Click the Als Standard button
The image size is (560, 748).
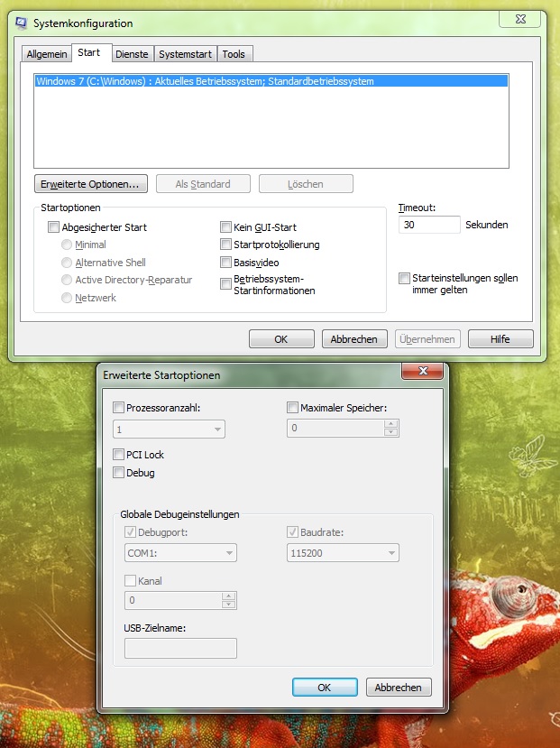[x=203, y=184]
